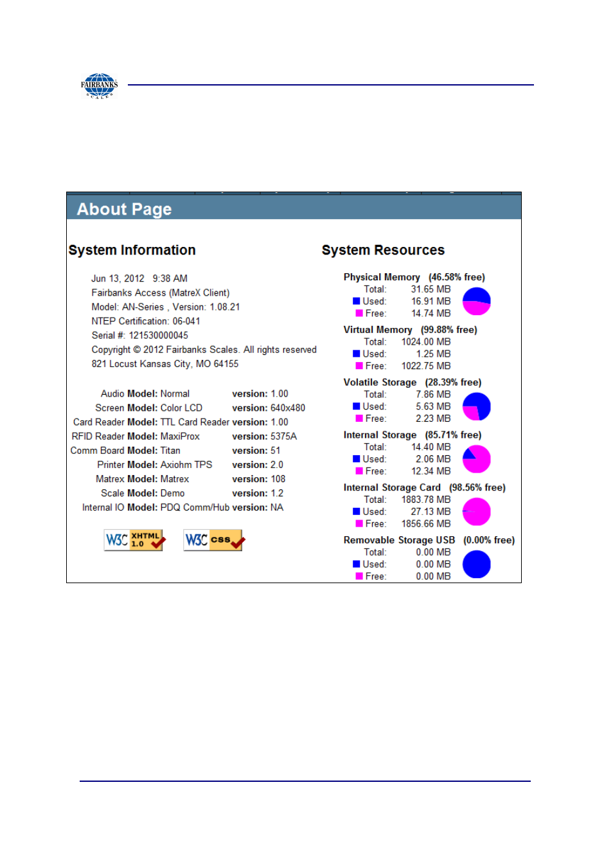Click Internal Storage Card total 1883.78 MB
This screenshot has width=613, height=868.
point(426,500)
